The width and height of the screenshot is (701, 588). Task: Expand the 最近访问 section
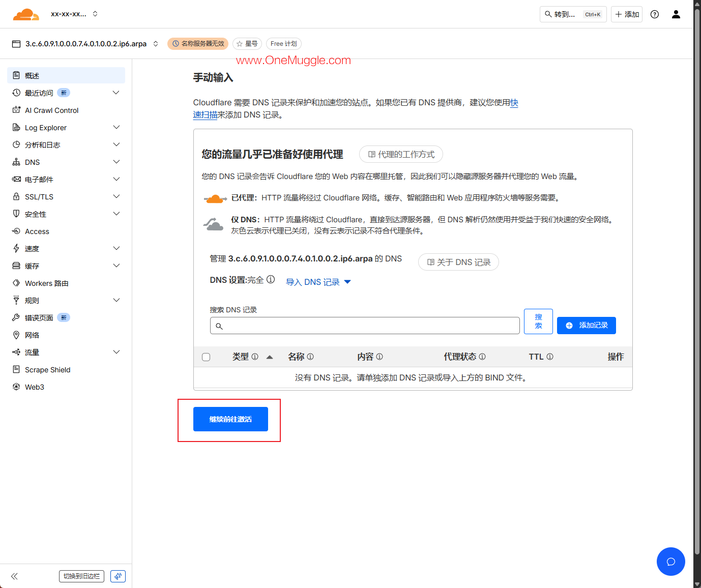point(116,93)
